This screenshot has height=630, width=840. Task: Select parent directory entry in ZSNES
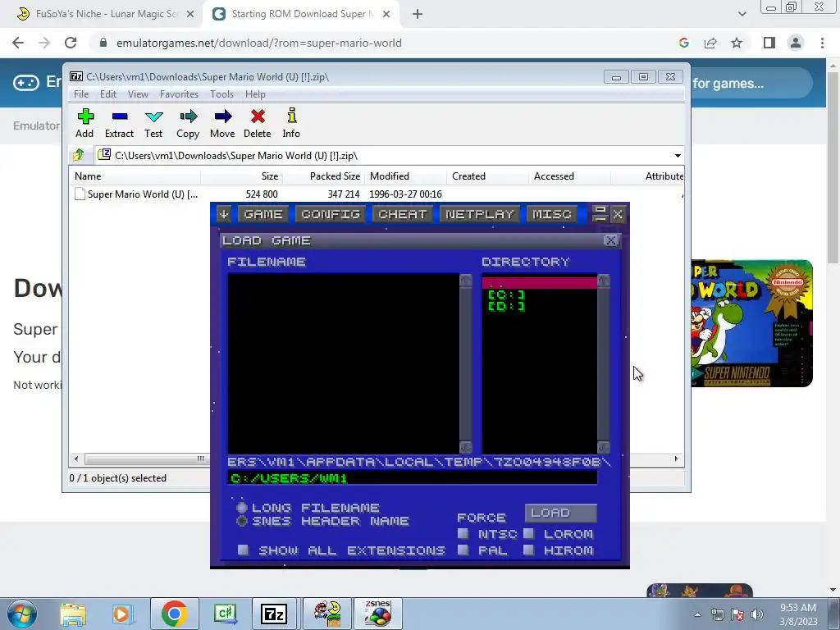tap(540, 283)
